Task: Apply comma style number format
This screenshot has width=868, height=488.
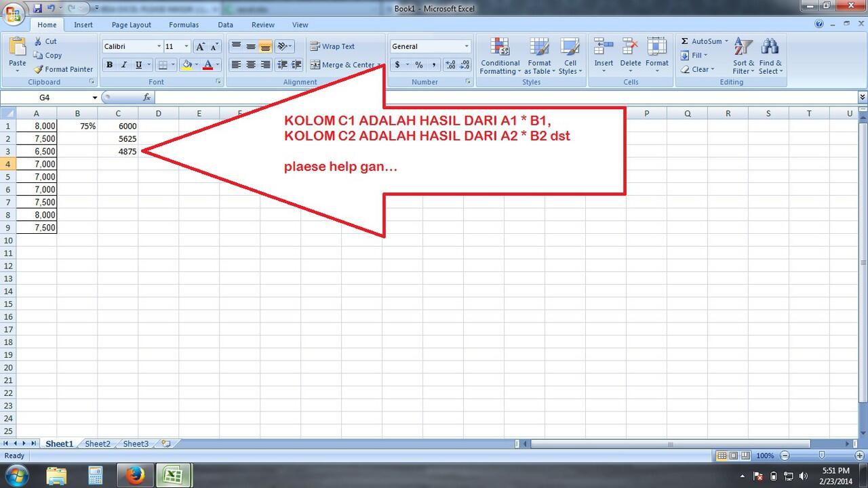Action: point(433,65)
